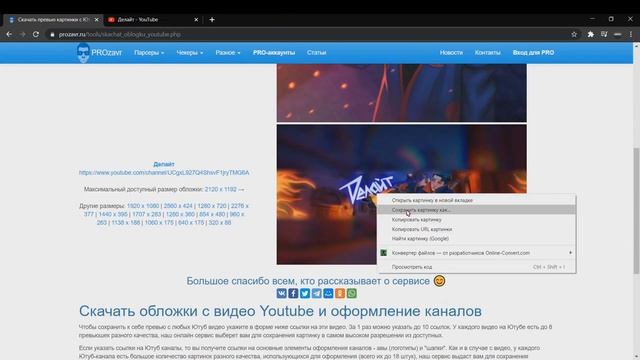Image resolution: width=640 pixels, height=360 pixels.
Task: Bookmark this page with the star icon
Action: (x=574, y=35)
